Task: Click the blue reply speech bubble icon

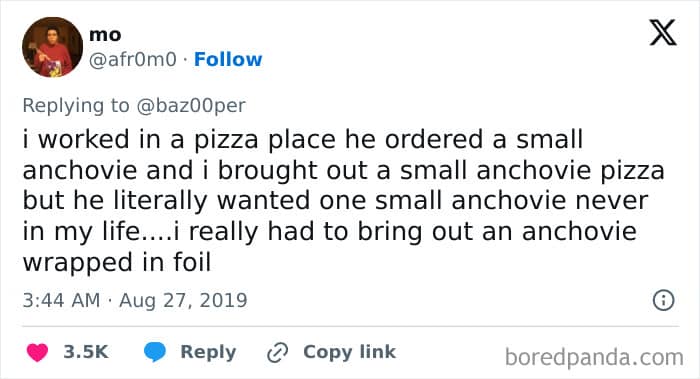Action: [x=155, y=352]
